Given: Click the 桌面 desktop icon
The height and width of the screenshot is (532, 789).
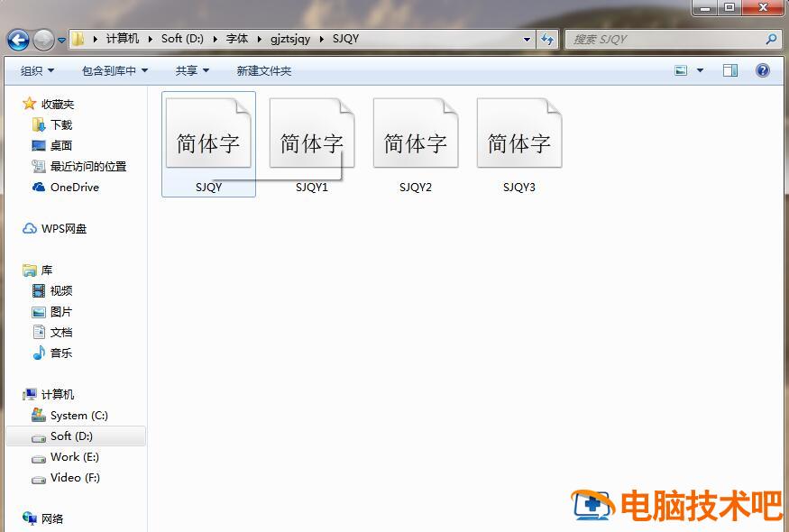Looking at the screenshot, I should tap(39, 145).
